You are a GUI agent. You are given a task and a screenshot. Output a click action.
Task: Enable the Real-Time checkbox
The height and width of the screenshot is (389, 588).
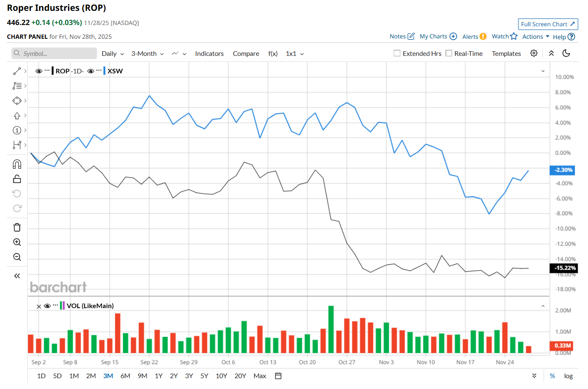coord(449,53)
